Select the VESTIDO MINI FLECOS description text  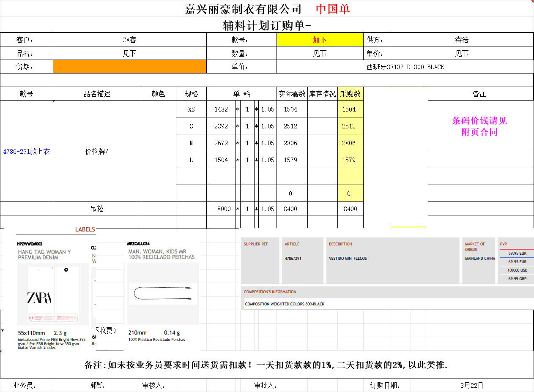pos(348,259)
